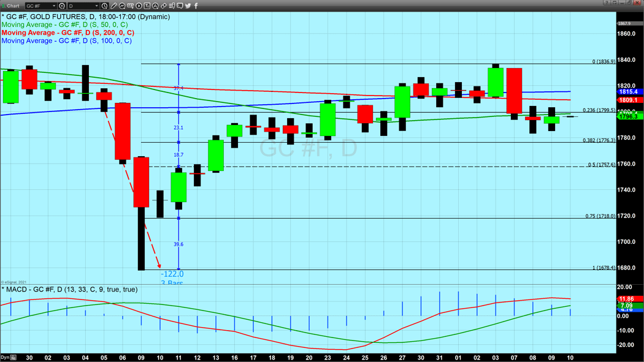644x362 pixels.
Task: Click the green 1796.3 price tag
Action: [x=629, y=117]
